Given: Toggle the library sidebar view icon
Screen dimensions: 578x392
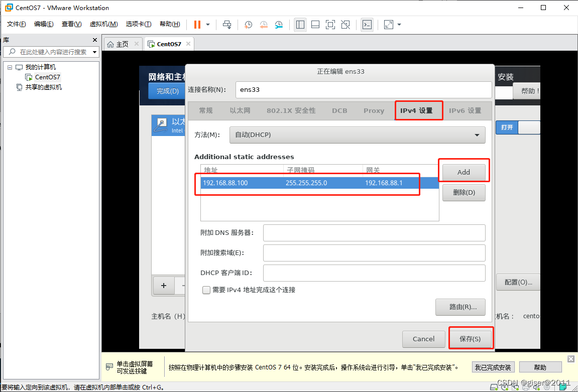Looking at the screenshot, I should click(300, 25).
